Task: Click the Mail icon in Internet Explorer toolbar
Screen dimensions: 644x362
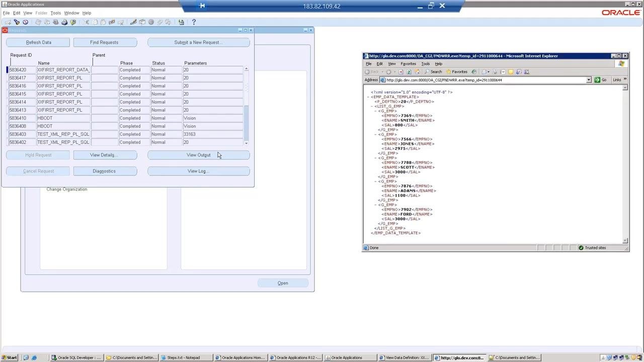Action: coord(485,72)
